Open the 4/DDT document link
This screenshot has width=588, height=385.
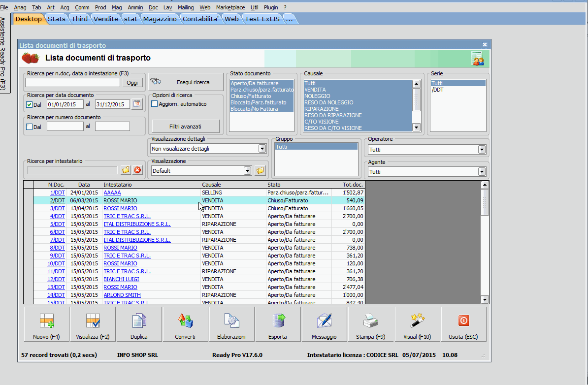click(x=57, y=216)
